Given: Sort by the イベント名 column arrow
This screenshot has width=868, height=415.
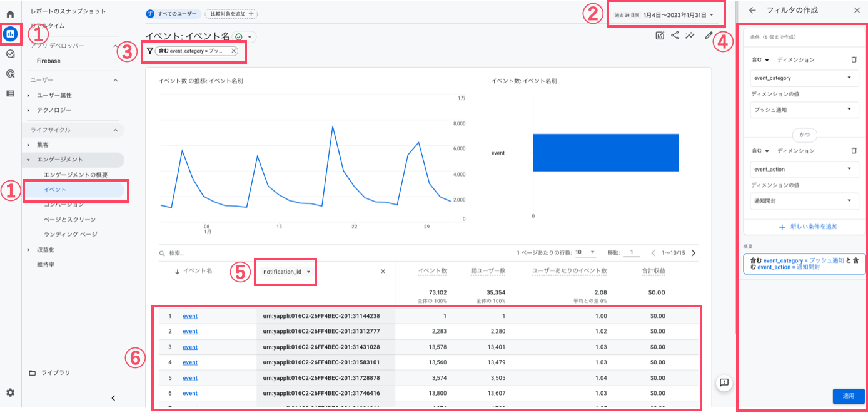Looking at the screenshot, I should point(177,272).
